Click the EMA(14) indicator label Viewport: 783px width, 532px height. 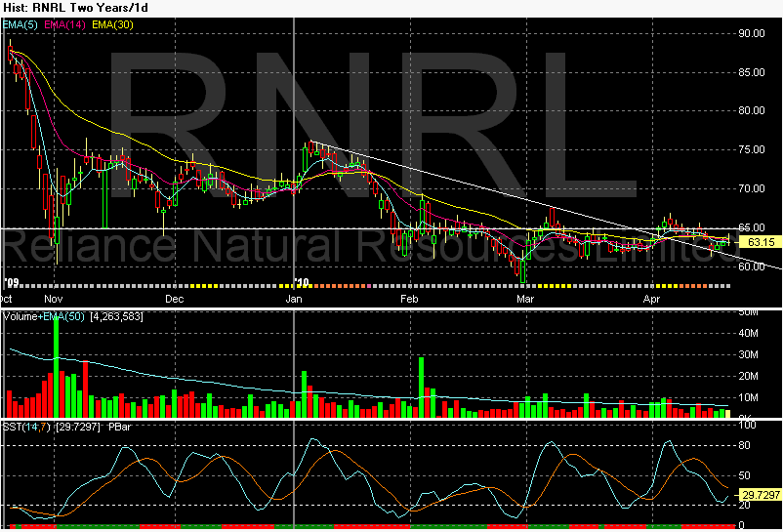64,24
